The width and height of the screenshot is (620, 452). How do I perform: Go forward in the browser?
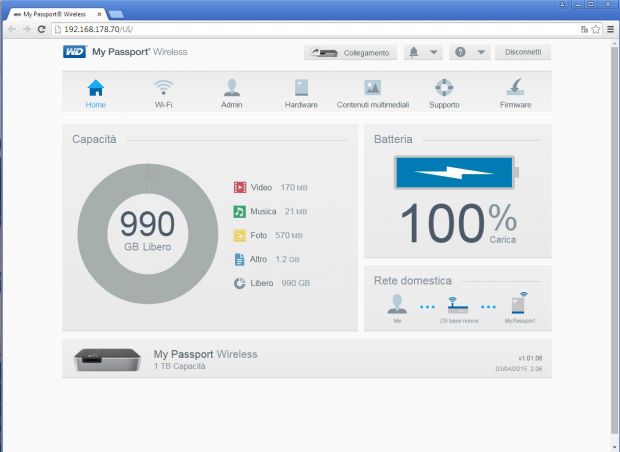click(x=26, y=29)
